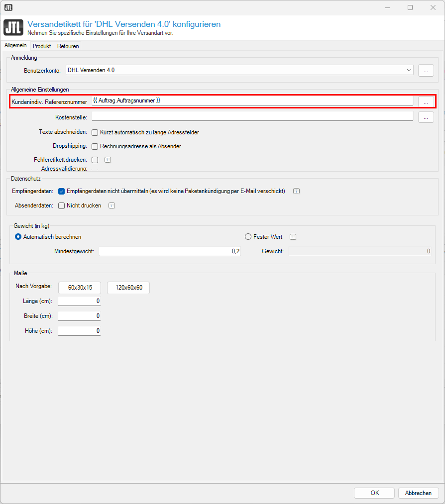445x504 pixels.
Task: Uncheck Empfängerdaten nicht übermitteln
Action: click(62, 191)
